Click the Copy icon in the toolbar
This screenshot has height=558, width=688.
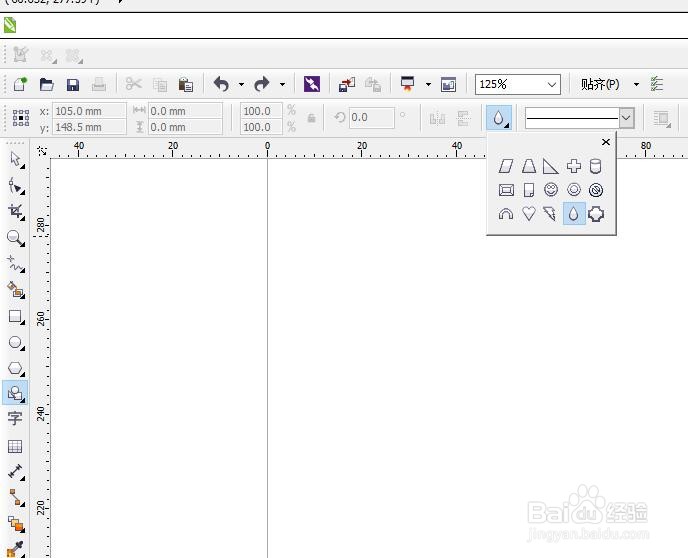pos(160,84)
